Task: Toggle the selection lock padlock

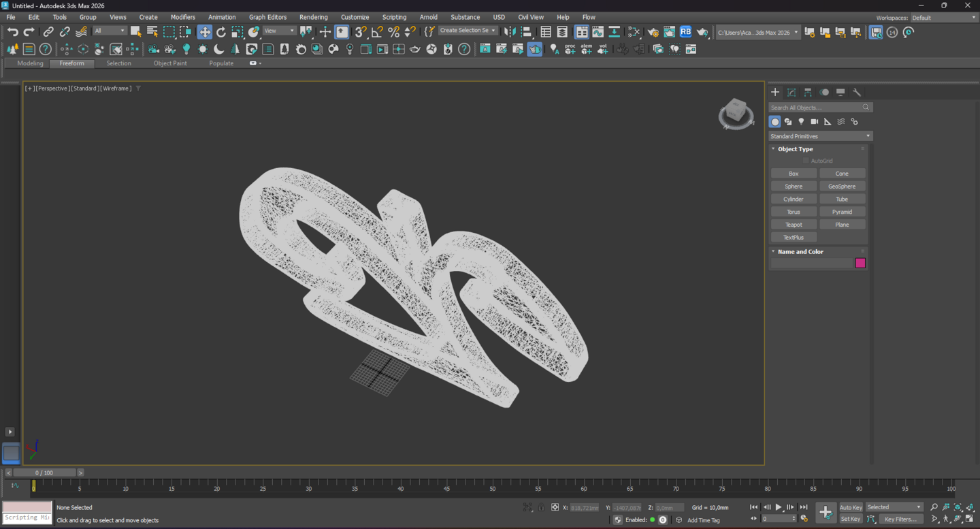Action: (x=541, y=507)
